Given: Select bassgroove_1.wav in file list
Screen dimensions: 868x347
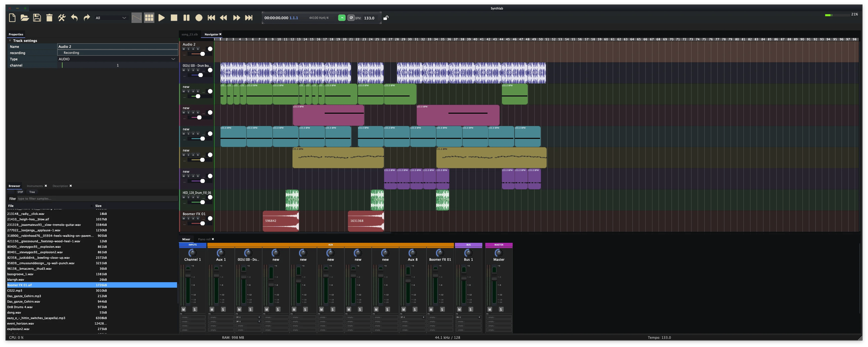Looking at the screenshot, I should (x=92, y=274).
